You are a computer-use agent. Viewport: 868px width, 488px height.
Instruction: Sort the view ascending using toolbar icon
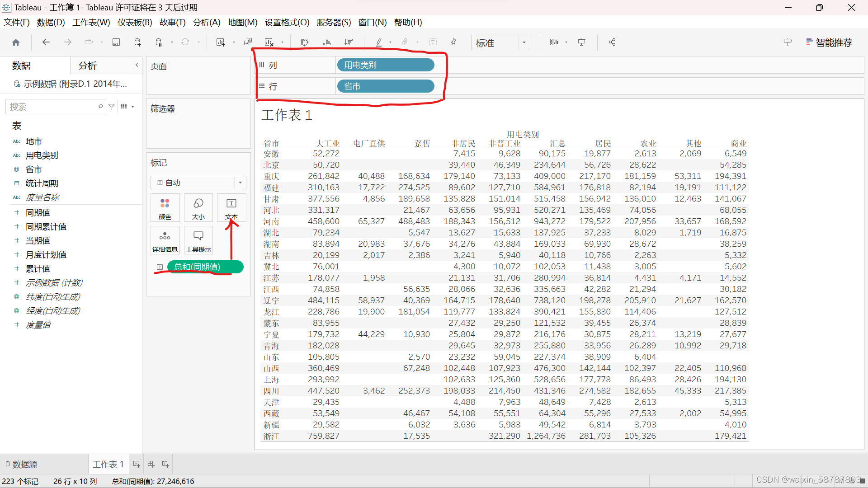coord(326,42)
